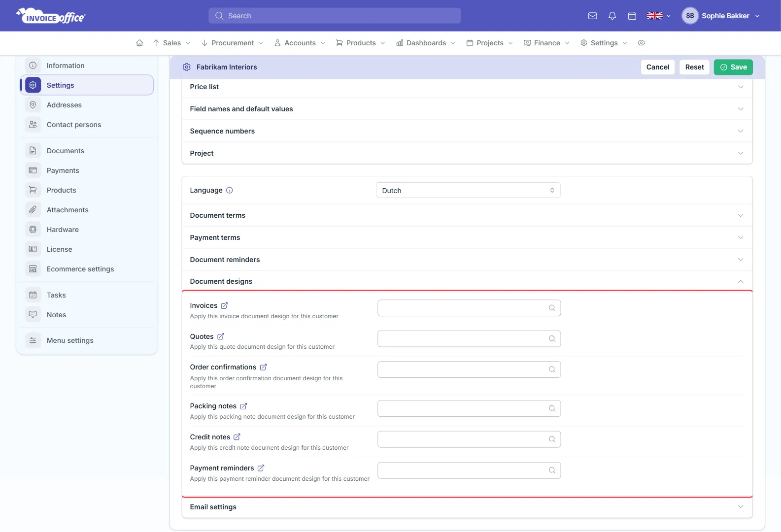Open Sophie Bakker user menu
The image size is (781, 532).
[x=721, y=16]
